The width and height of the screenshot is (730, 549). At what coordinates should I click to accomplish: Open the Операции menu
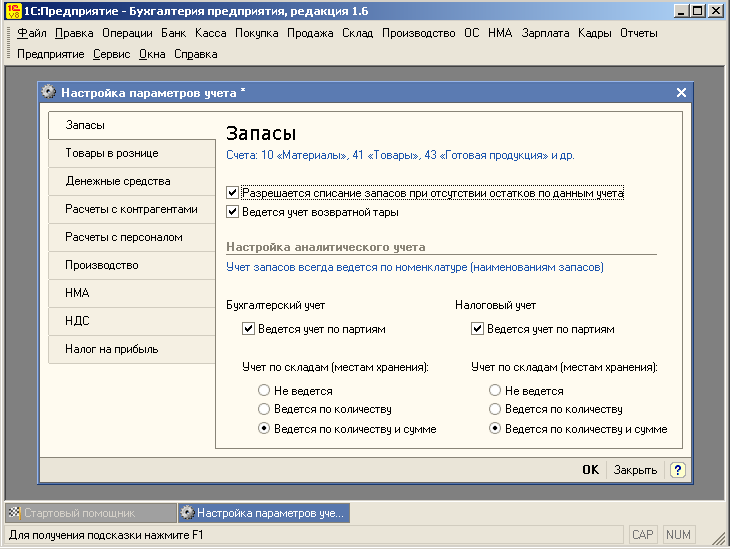(127, 33)
